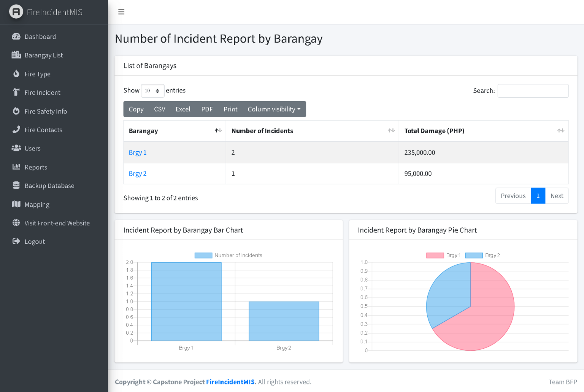
Task: Toggle Brgy 1 in the pie chart legend
Action: [443, 255]
